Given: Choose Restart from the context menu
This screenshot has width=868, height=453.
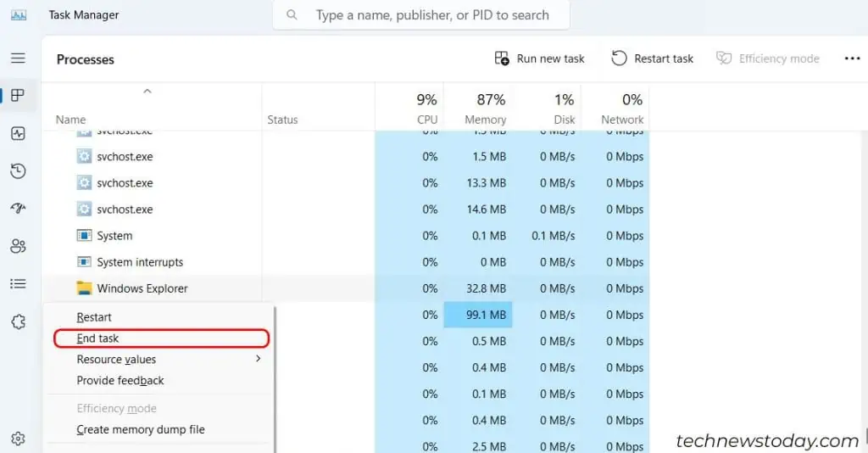Looking at the screenshot, I should click(93, 317).
